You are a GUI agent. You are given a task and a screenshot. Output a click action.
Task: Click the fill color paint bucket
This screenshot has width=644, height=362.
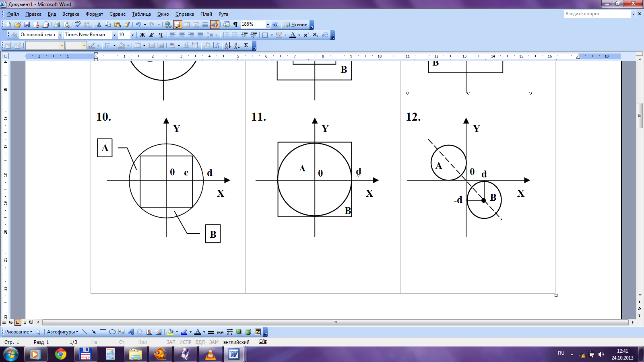pos(170,332)
